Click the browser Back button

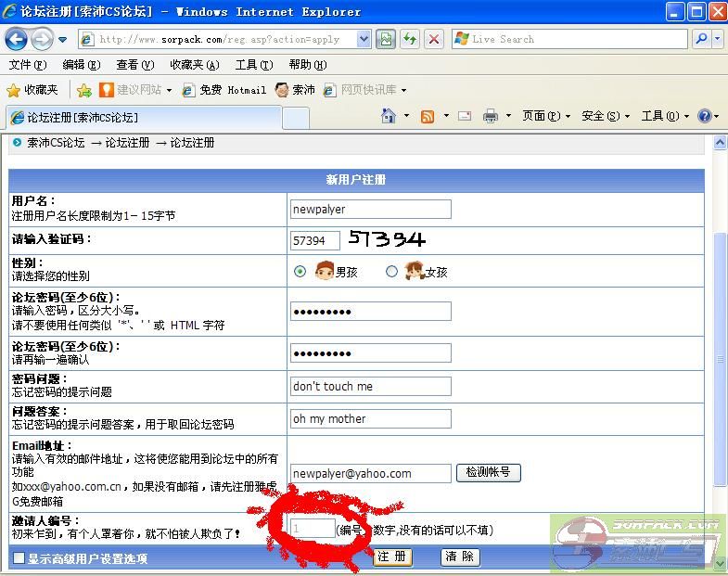[16, 39]
